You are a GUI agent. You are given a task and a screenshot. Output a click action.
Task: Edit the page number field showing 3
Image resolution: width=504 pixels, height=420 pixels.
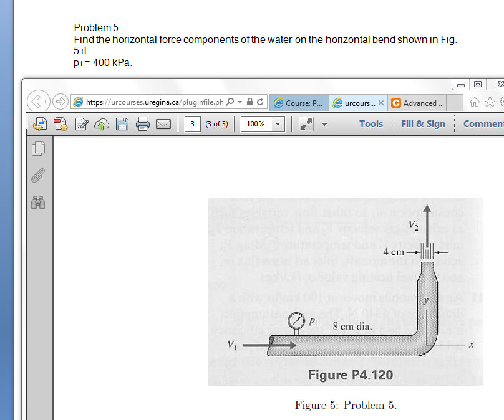pyautogui.click(x=191, y=123)
